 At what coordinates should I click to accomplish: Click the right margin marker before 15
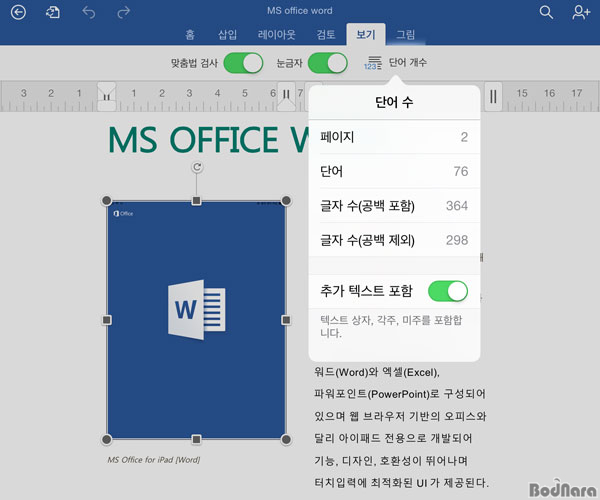(x=493, y=96)
